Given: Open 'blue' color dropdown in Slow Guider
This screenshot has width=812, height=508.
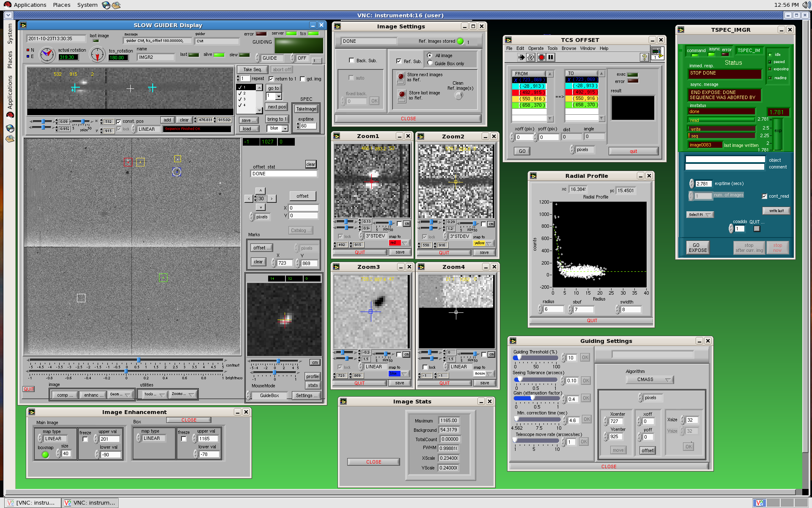Looking at the screenshot, I should (285, 128).
